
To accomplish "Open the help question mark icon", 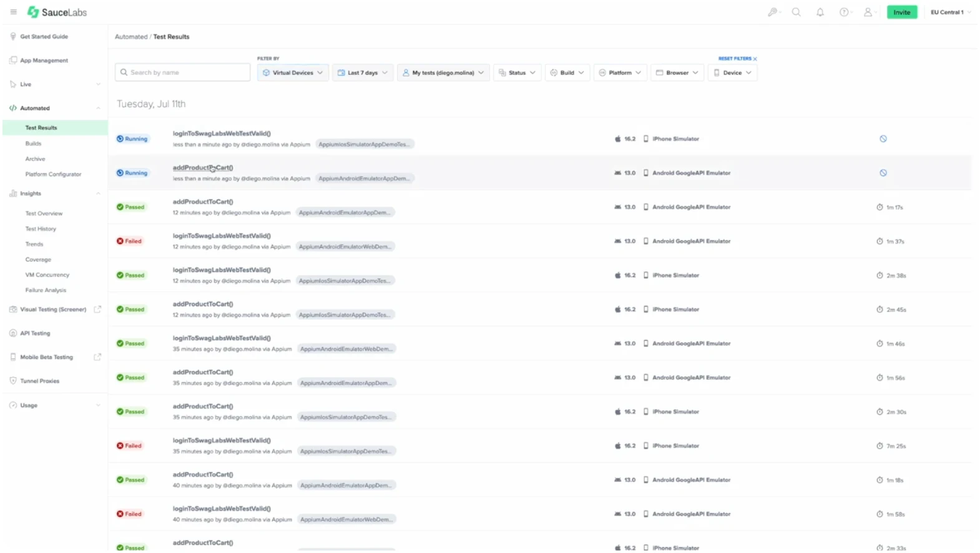I will [844, 12].
